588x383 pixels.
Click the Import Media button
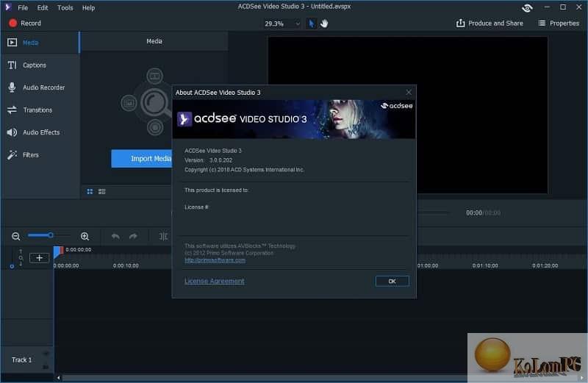tap(142, 159)
